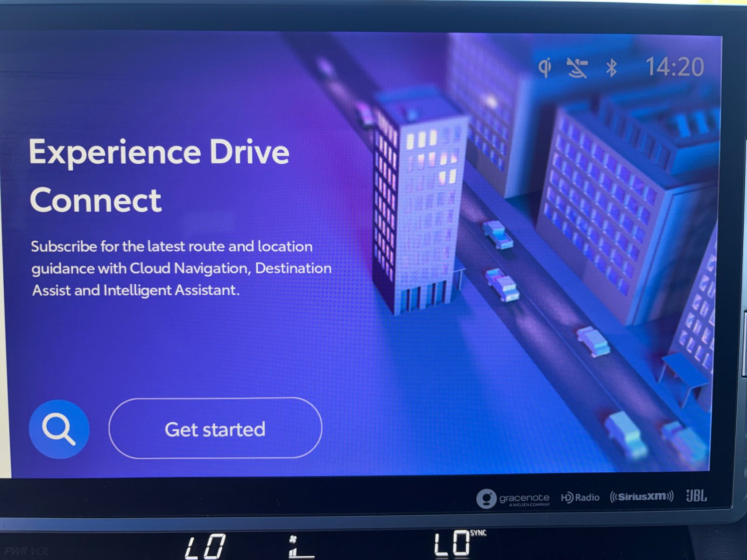Tap the 'Experience Drive Connect' heading

[x=159, y=175]
